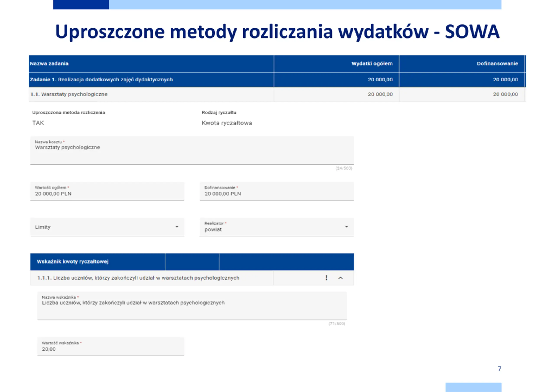Click the Dofinansowanie amount field
Image resolution: width=555 pixels, height=392 pixels.
pos(277,191)
